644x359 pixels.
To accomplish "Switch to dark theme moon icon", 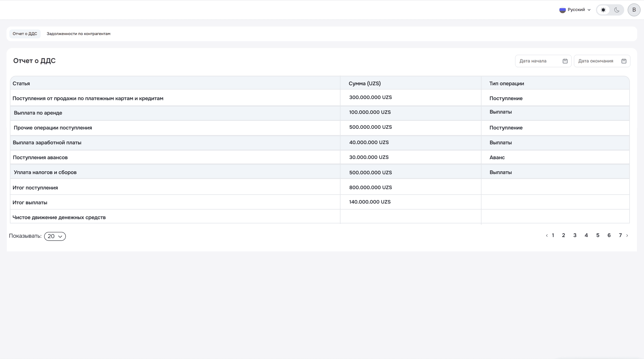I will tap(617, 10).
